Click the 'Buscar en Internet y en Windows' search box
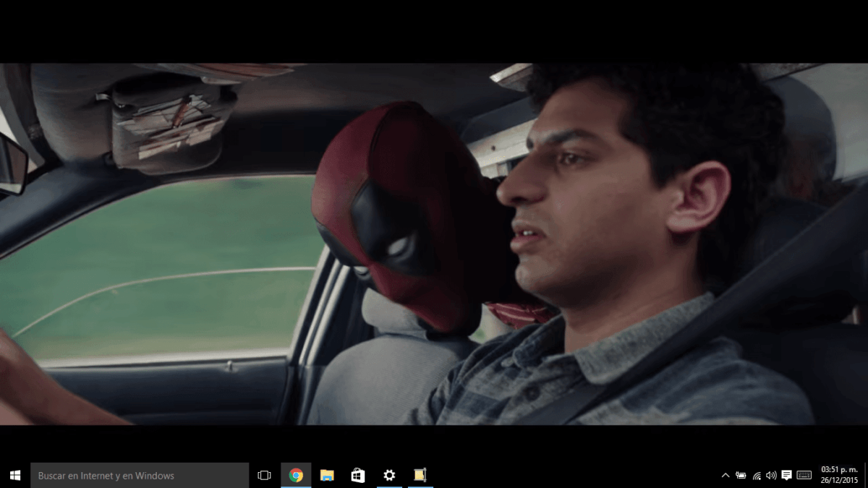This screenshot has height=488, width=868. (140, 475)
